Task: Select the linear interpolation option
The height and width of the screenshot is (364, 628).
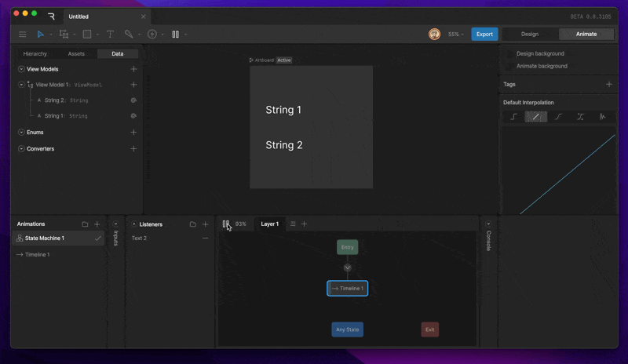Action: [536, 117]
